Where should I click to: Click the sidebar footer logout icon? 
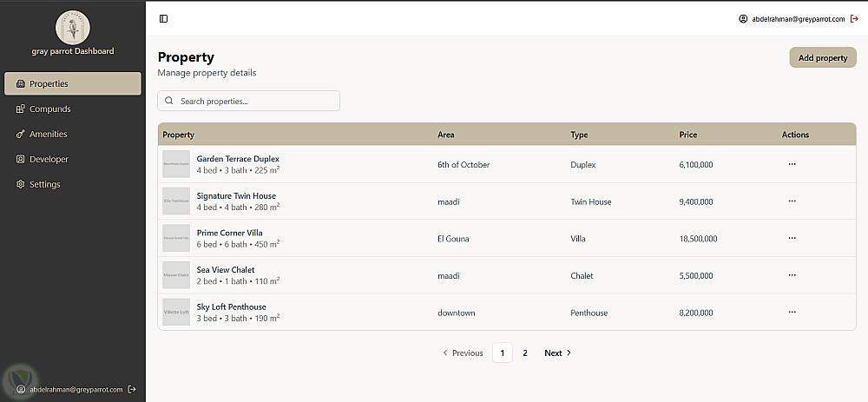pos(132,390)
